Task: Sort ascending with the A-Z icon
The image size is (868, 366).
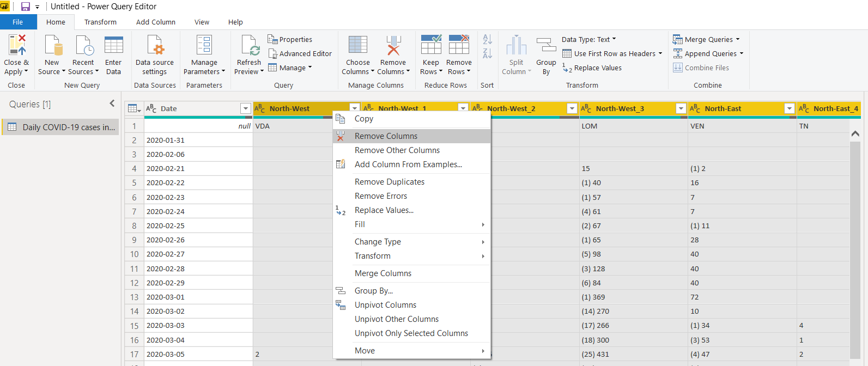Action: pyautogui.click(x=487, y=40)
